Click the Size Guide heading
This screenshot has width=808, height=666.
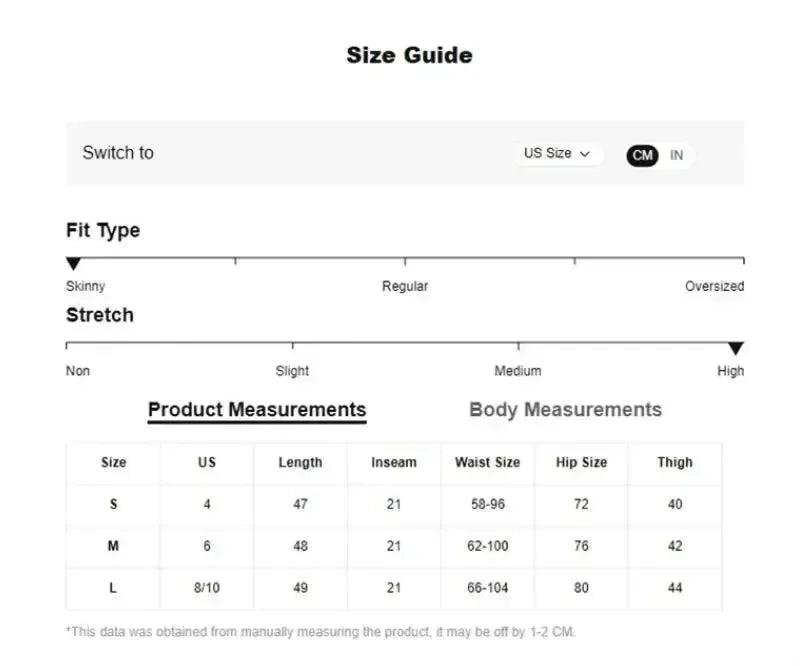(x=409, y=56)
